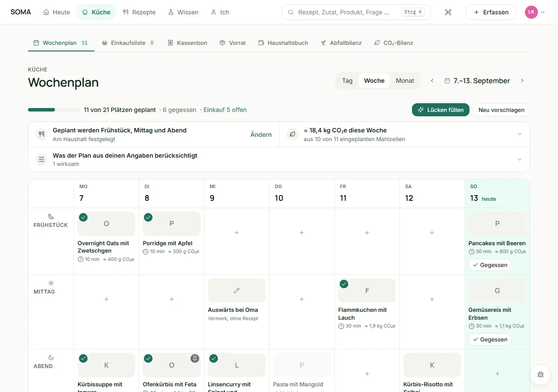This screenshot has width=558, height=392.
Task: Add Friday dinner with plus icon
Action: [x=367, y=374]
